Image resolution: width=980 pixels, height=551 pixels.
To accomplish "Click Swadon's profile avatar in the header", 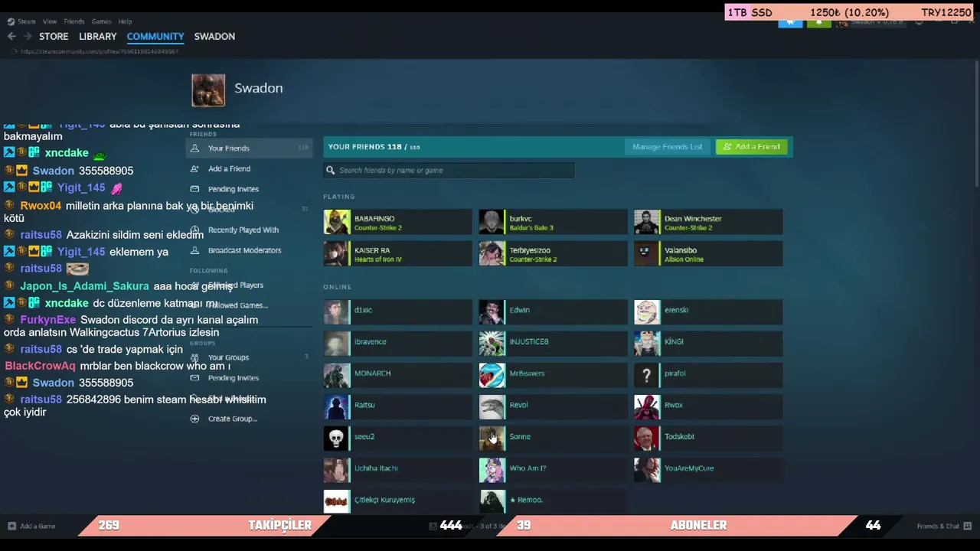I will [208, 90].
